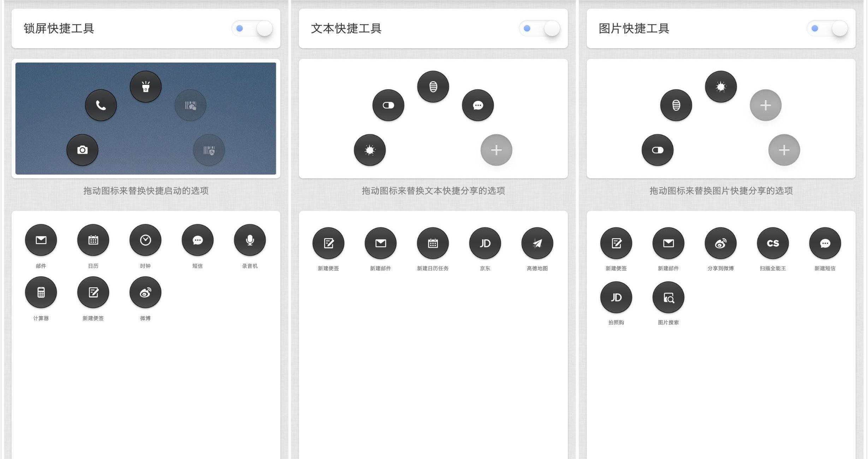
Task: Click the lower plus slot in image tools panel
Action: (x=784, y=150)
